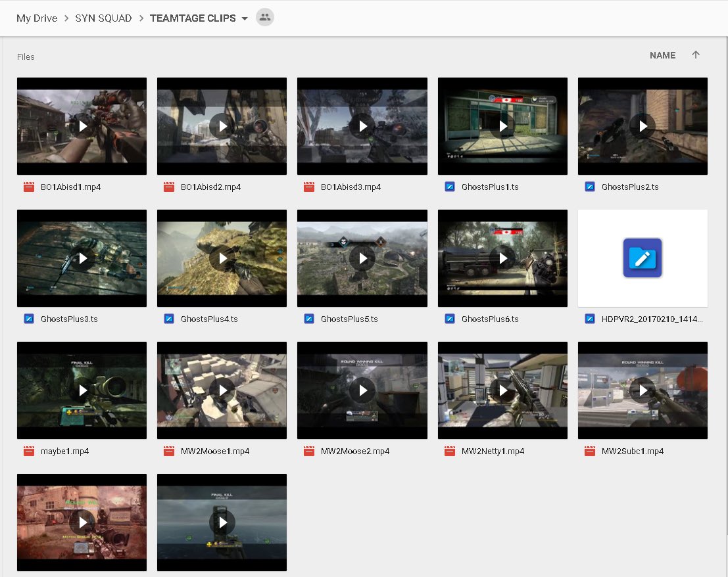Play the GhostsPlus2.ts thumbnail video
Viewport: 728px width, 577px height.
[643, 126]
